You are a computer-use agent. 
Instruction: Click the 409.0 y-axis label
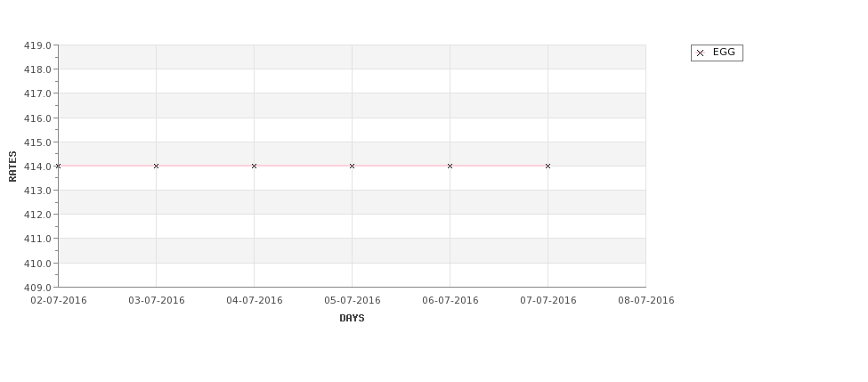click(x=37, y=288)
